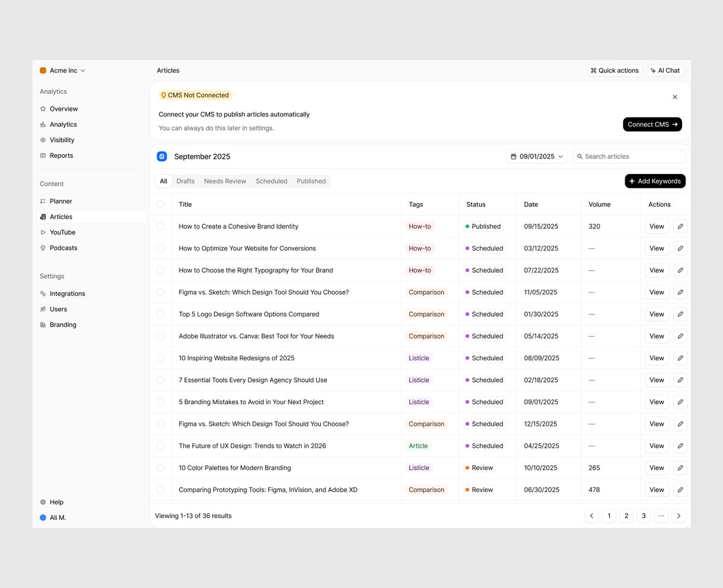Check the Cohesive Brand Identity row checkbox
The height and width of the screenshot is (588, 723).
click(160, 227)
